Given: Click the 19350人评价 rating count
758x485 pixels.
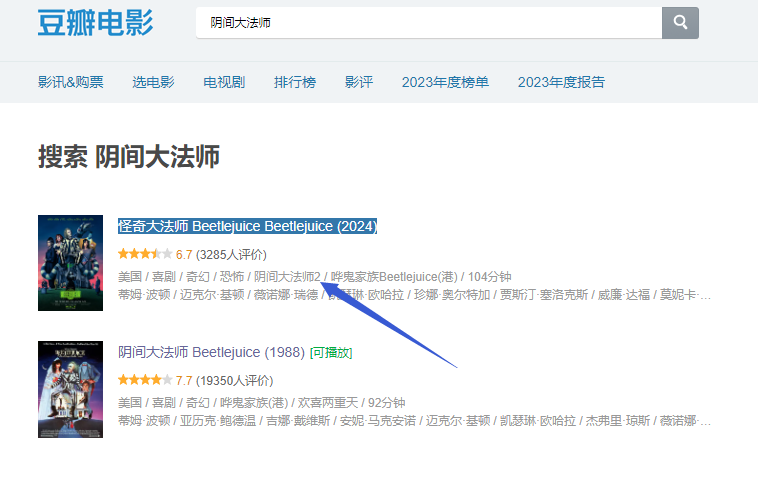Looking at the screenshot, I should coord(237,381).
